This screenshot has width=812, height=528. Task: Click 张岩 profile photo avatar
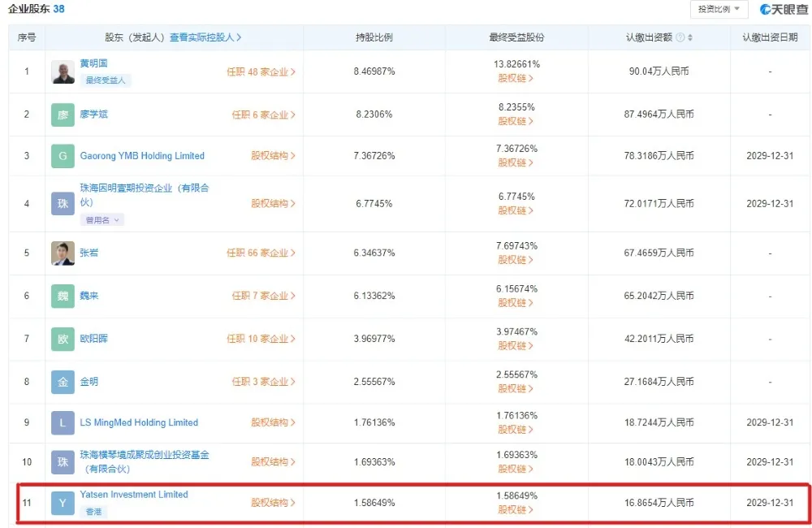63,253
